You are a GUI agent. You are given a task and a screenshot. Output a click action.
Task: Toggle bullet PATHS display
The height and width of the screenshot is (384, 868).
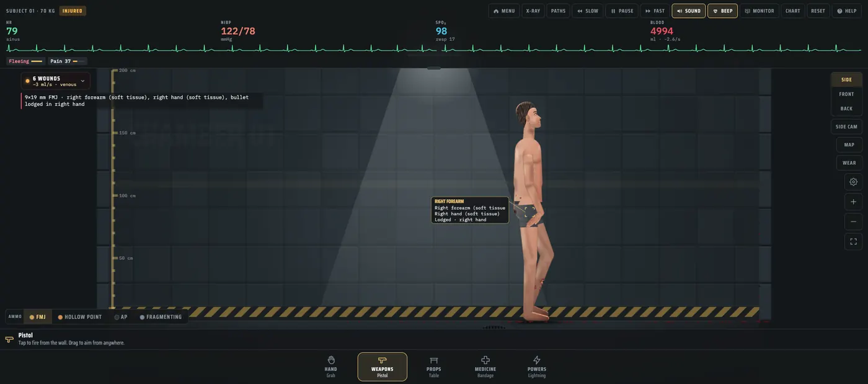(x=558, y=11)
